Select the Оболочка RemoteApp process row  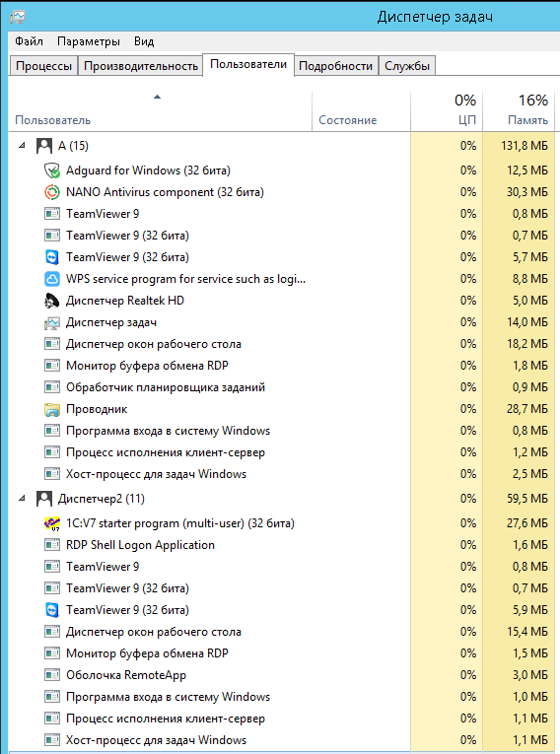point(282,675)
